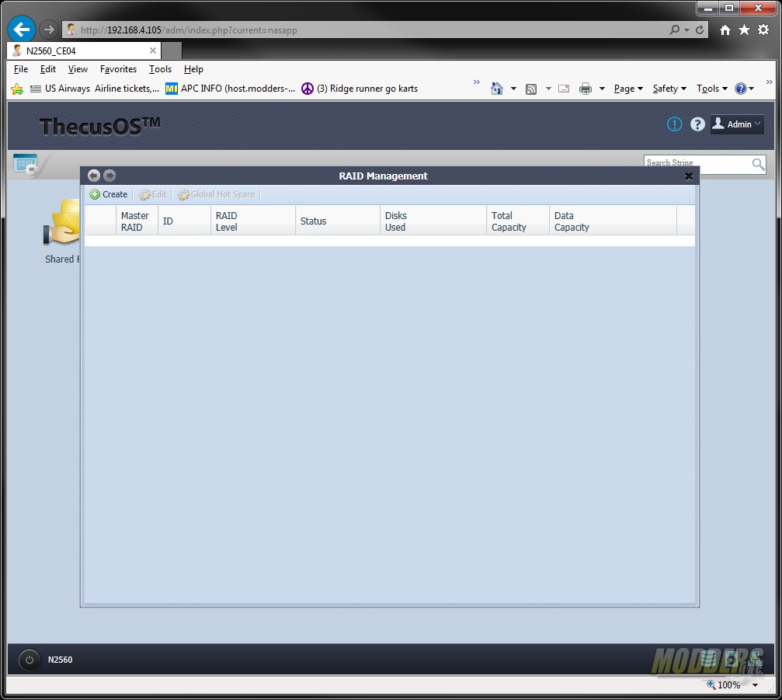Click the browser Back arrow button
The width and height of the screenshot is (782, 700).
[22, 30]
